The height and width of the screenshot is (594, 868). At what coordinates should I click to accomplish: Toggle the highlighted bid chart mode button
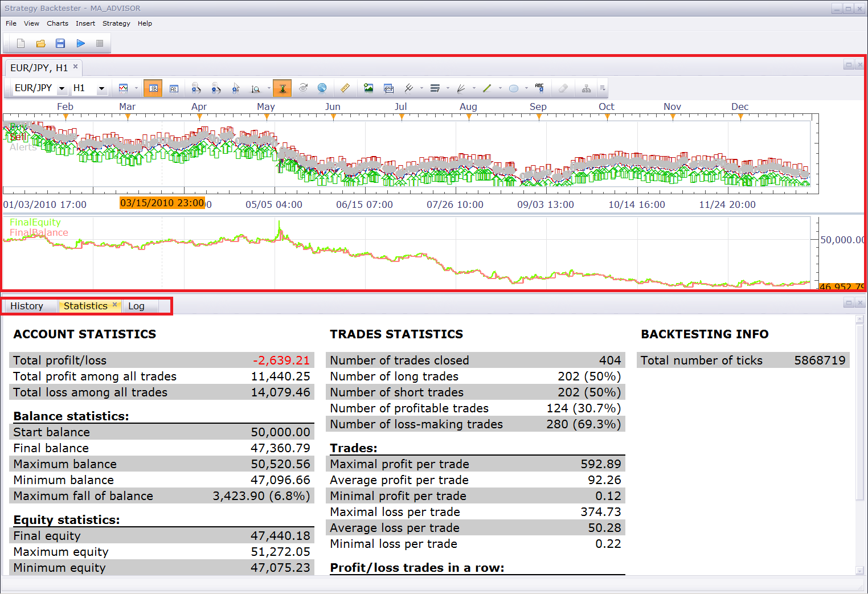pos(153,88)
